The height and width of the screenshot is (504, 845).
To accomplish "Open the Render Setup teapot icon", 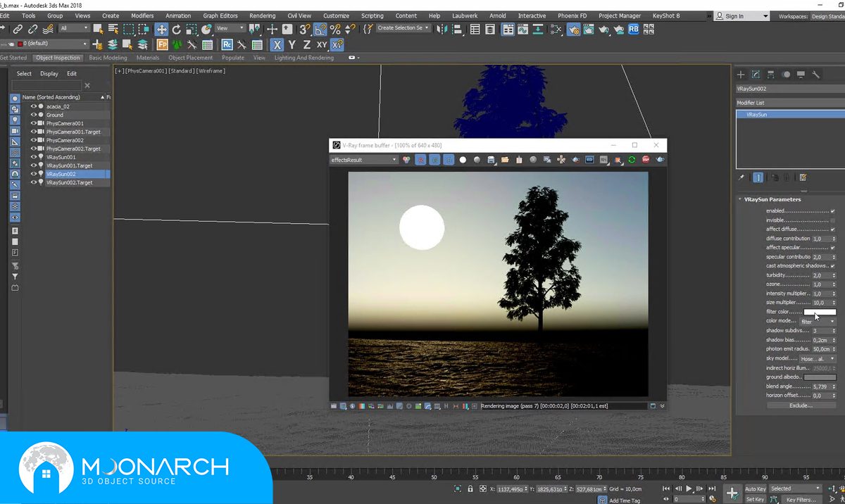I will [574, 29].
